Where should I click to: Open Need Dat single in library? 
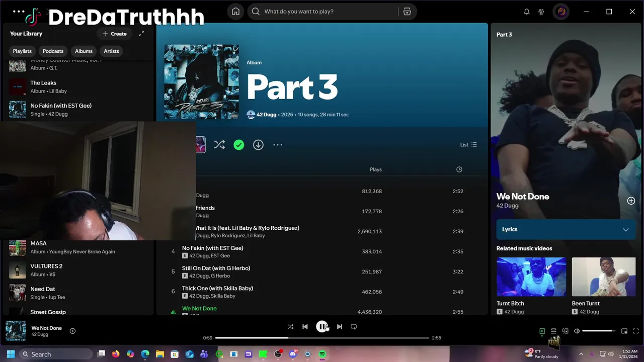78,293
